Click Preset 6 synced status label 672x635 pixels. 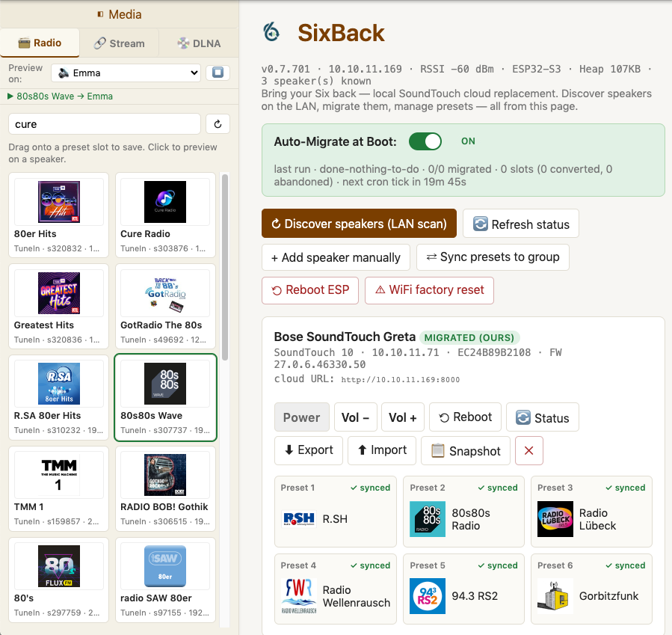click(626, 565)
